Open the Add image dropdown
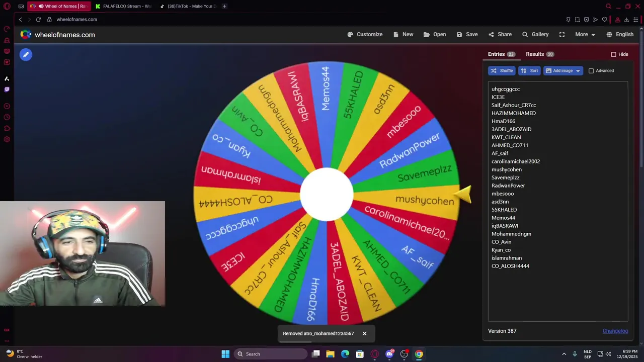This screenshot has width=644, height=362. click(x=563, y=71)
